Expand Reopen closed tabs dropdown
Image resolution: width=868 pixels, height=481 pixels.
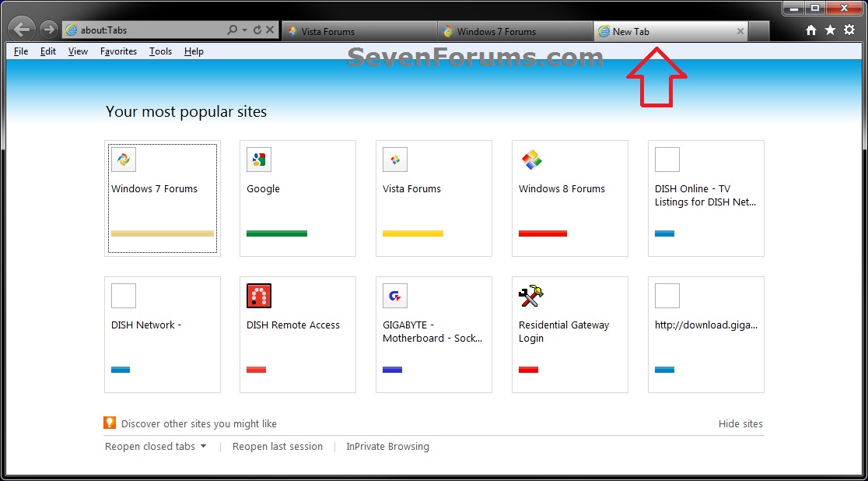click(156, 447)
